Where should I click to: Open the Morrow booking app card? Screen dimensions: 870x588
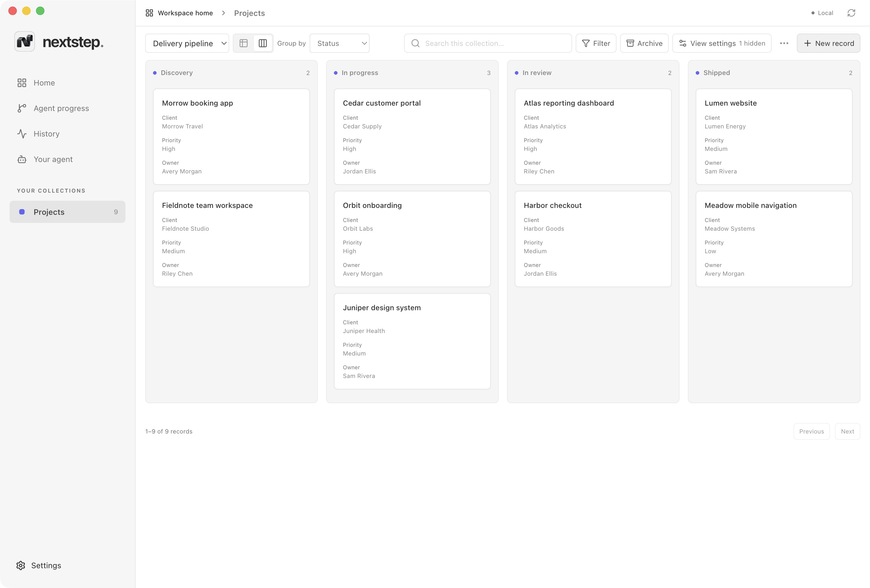(x=231, y=136)
